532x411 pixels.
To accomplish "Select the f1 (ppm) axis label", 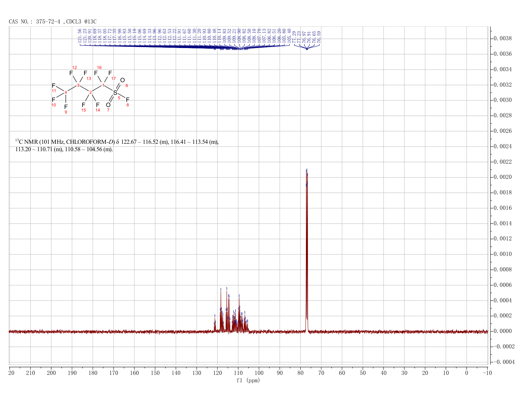I will (x=248, y=380).
